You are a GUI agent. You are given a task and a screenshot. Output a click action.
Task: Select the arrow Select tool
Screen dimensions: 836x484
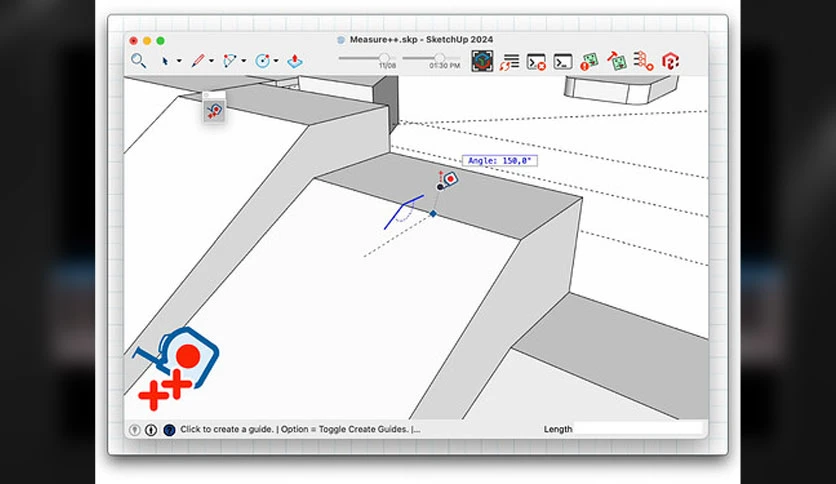(165, 61)
